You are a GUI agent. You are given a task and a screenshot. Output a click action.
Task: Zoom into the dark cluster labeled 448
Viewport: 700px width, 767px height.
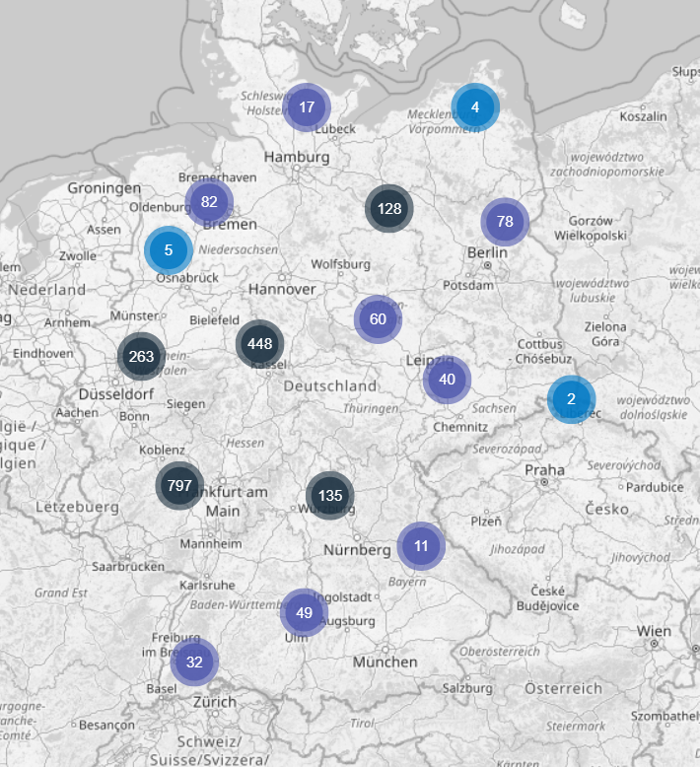coord(259,344)
